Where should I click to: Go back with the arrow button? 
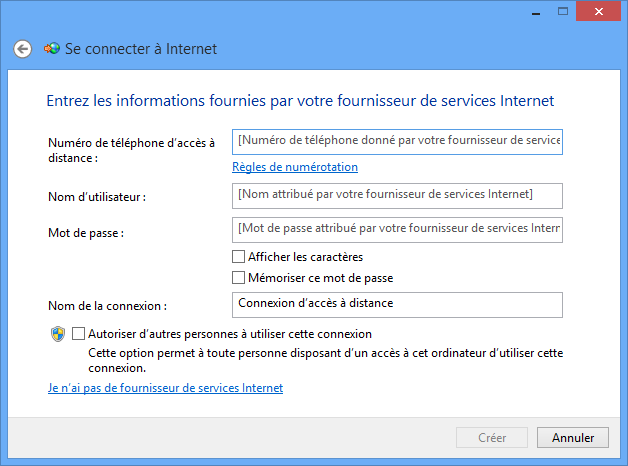(22, 49)
